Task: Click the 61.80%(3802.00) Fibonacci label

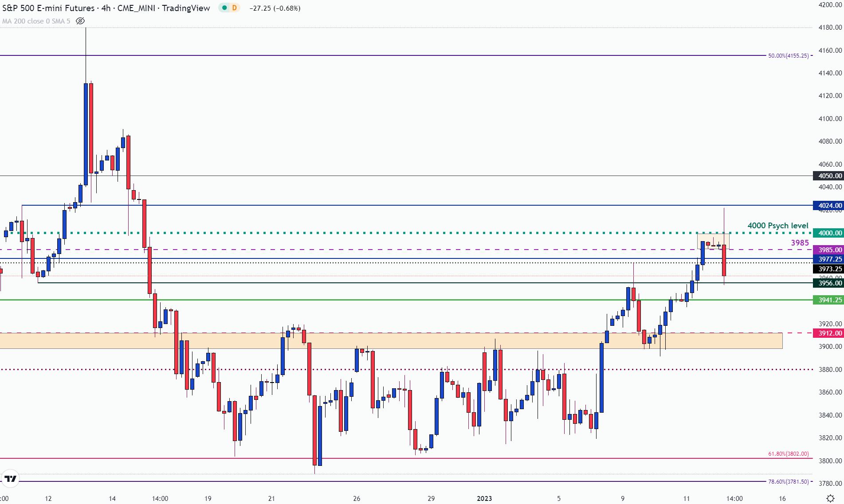Action: coord(789,453)
